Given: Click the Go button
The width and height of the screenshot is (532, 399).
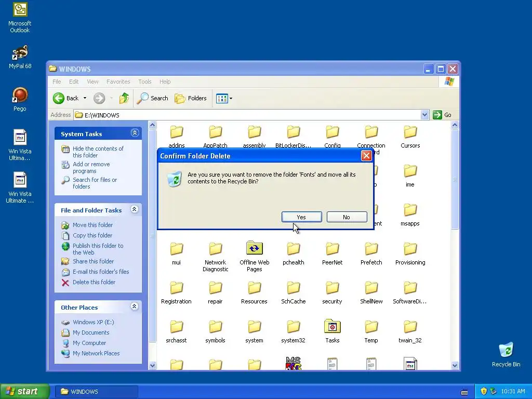Looking at the screenshot, I should pos(443,115).
